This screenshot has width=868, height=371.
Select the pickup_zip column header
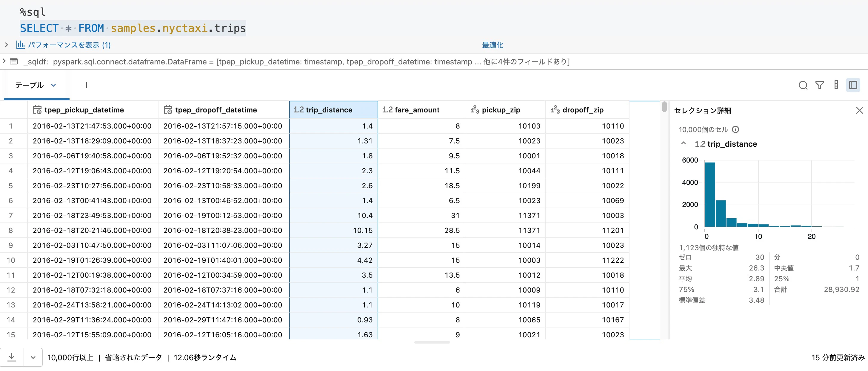tap(505, 110)
